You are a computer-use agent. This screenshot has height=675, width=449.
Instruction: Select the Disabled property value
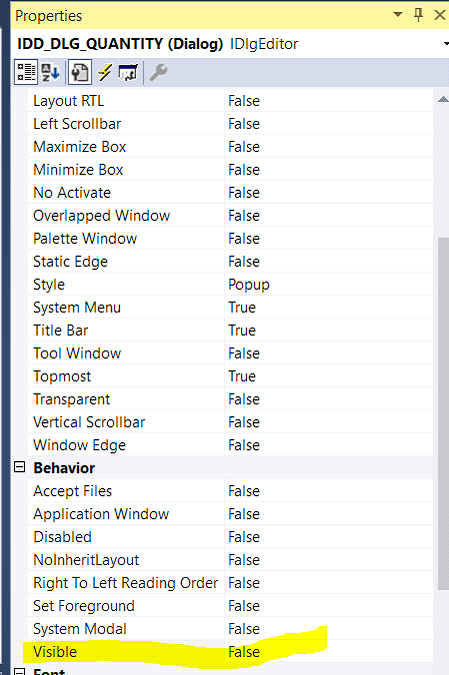(x=328, y=537)
